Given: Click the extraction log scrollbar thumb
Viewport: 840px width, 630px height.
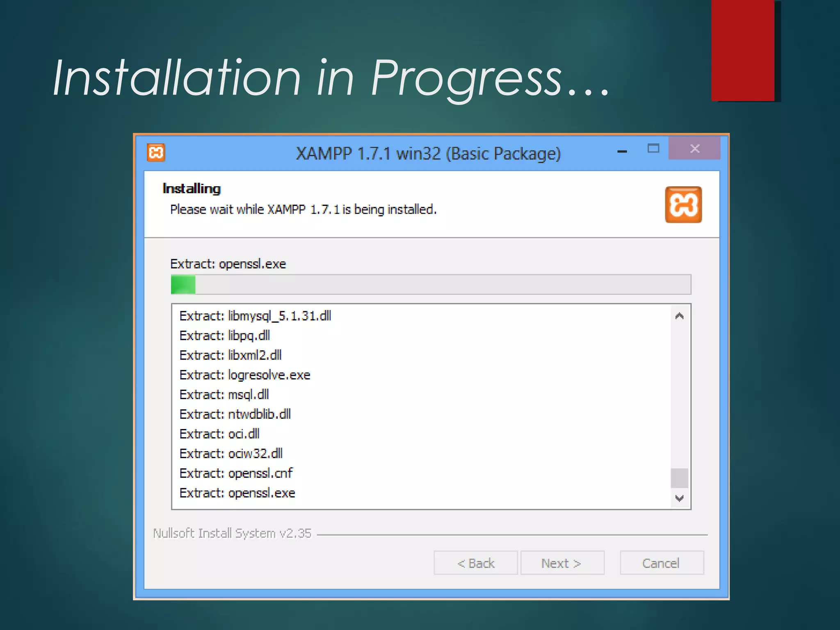Looking at the screenshot, I should pyautogui.click(x=679, y=478).
